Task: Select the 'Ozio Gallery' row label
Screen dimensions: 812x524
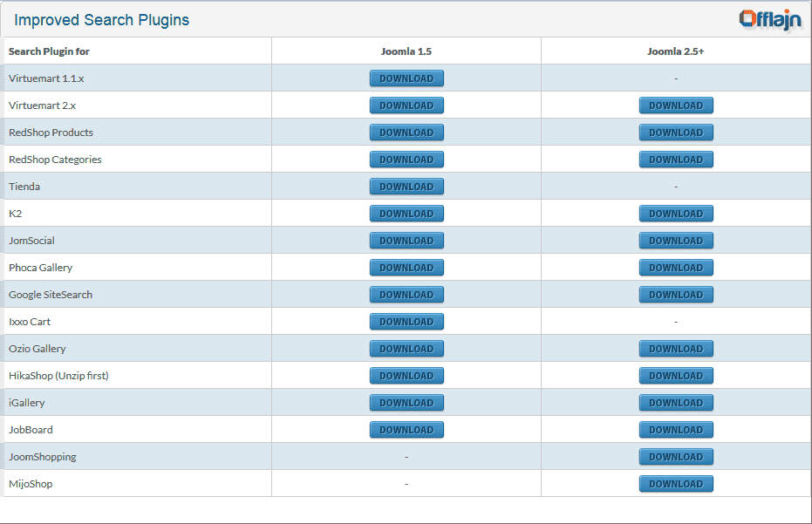Action: tap(38, 349)
